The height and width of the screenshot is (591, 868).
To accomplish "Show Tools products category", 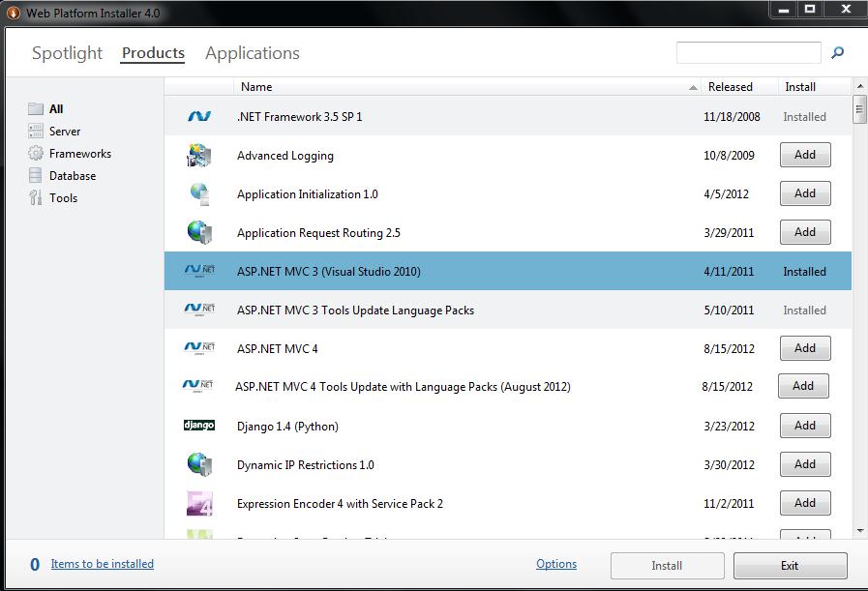I will coord(63,197).
